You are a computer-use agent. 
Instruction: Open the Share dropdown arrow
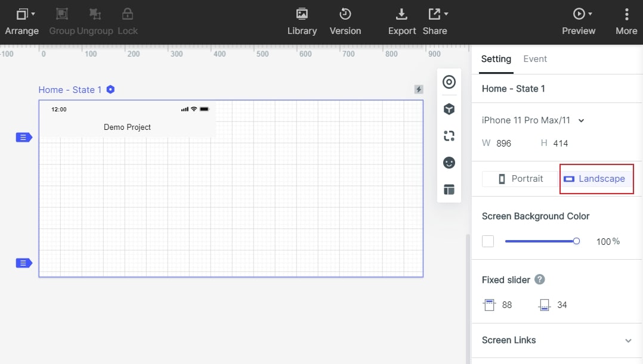(446, 14)
